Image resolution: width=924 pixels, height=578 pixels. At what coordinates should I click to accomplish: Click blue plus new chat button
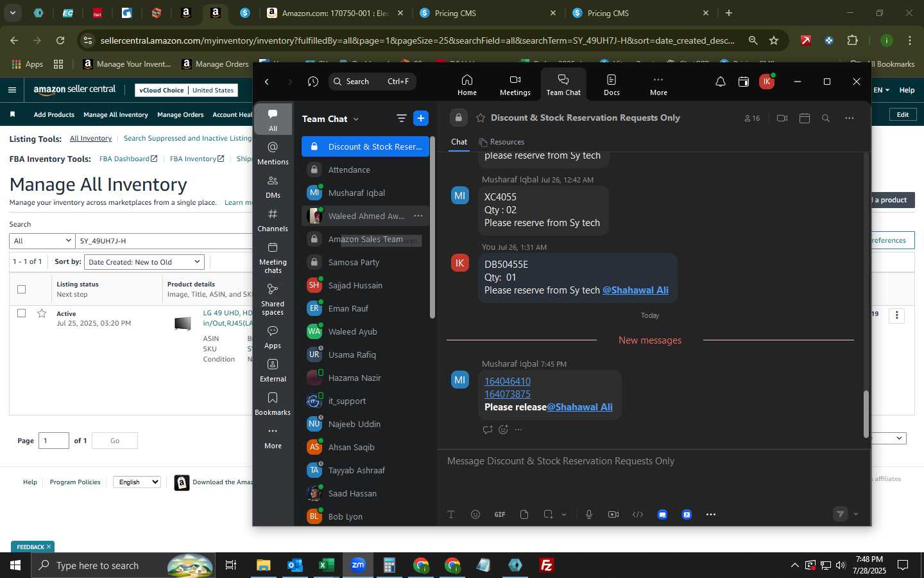click(421, 118)
